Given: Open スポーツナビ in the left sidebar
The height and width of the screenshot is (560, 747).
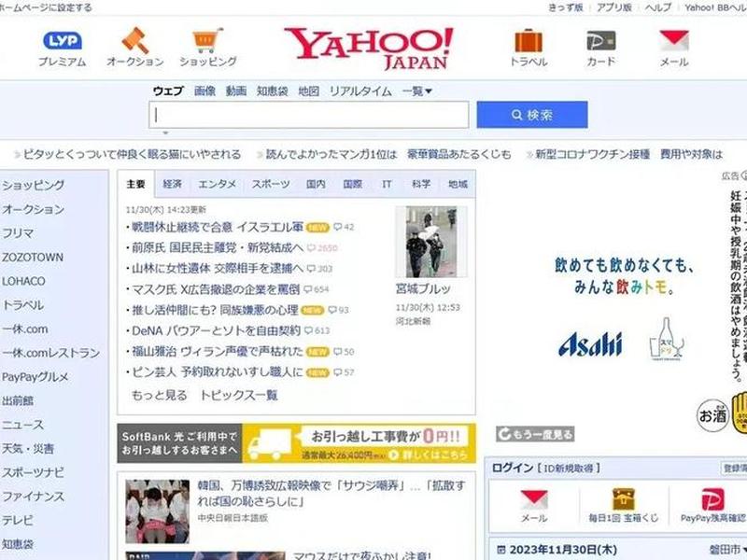Looking at the screenshot, I should 33,472.
